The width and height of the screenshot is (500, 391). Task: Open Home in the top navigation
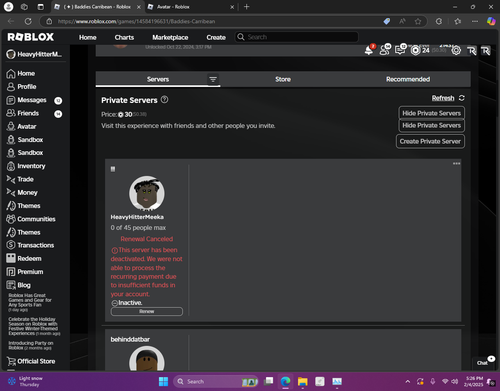point(88,37)
